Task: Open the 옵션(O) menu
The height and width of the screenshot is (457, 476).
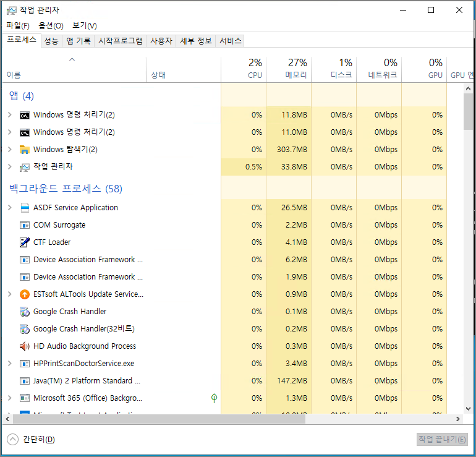Action: (x=51, y=26)
